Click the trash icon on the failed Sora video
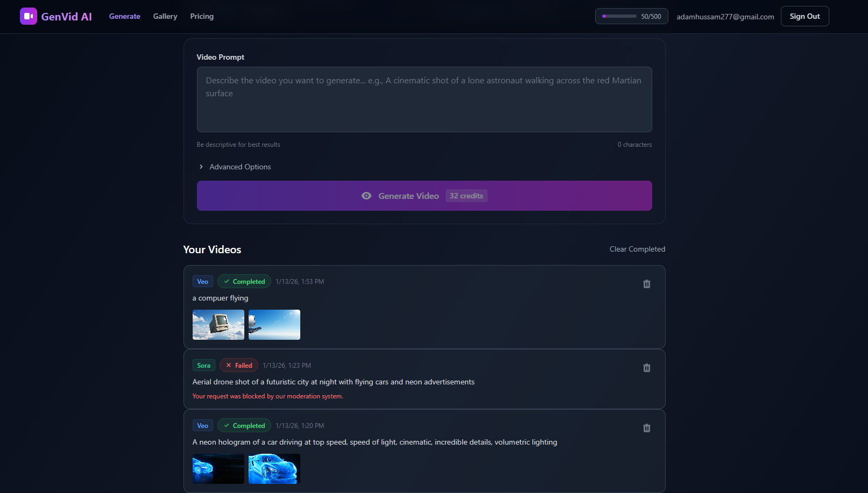Viewport: 868px width, 493px height. [x=646, y=368]
